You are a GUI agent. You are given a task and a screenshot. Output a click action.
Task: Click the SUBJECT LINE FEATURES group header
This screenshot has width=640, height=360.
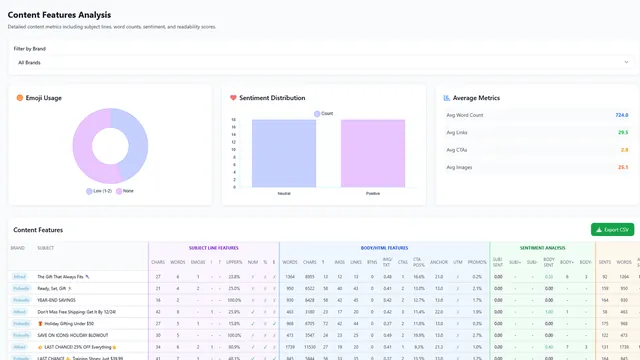(213, 248)
